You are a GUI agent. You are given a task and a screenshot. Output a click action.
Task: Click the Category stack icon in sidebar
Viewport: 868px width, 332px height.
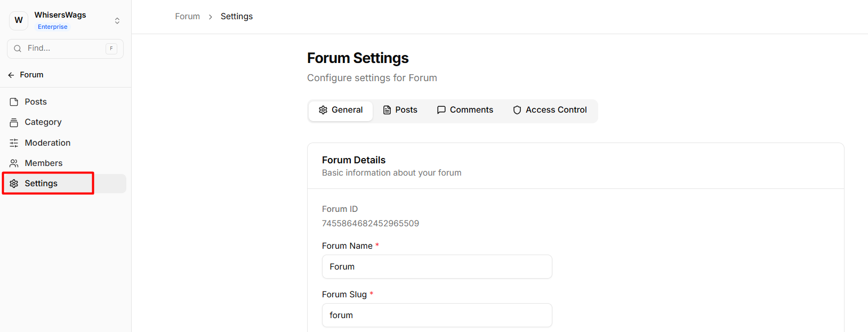point(14,122)
